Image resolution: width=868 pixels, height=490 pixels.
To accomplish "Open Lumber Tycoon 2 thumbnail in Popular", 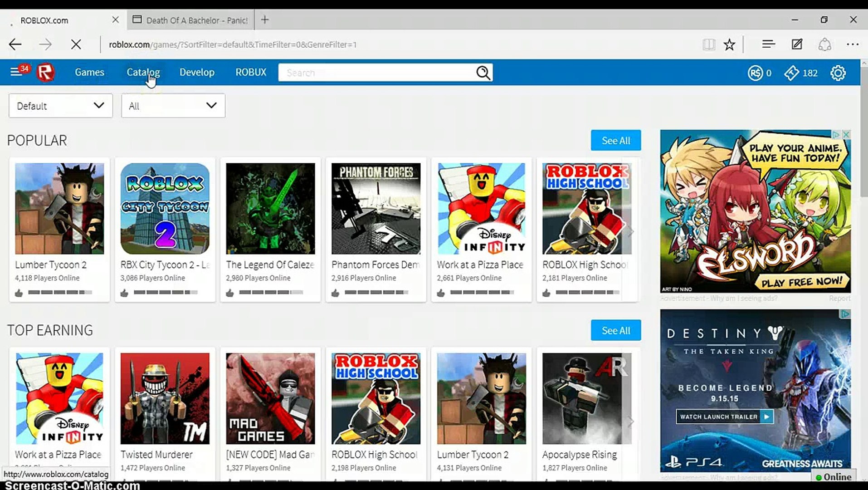I will click(x=59, y=209).
